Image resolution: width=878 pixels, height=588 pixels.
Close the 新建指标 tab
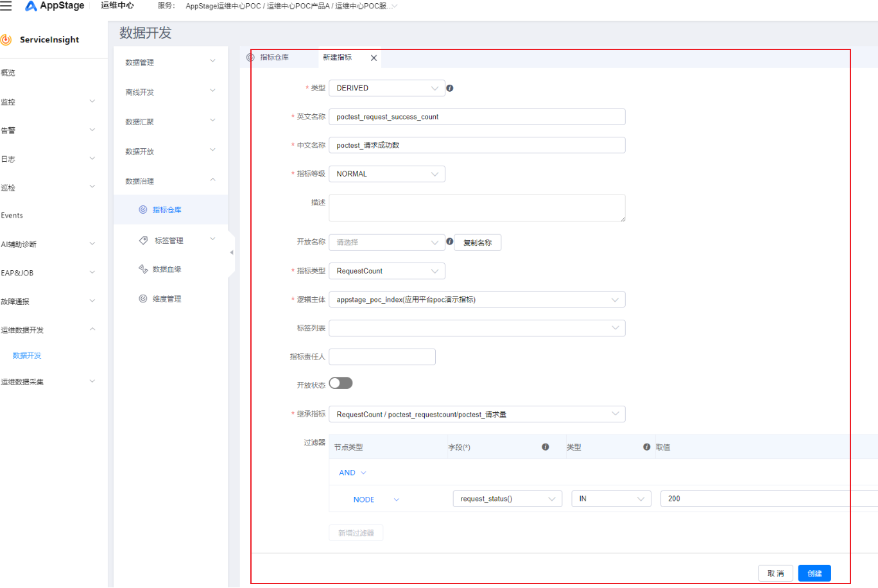pyautogui.click(x=374, y=58)
